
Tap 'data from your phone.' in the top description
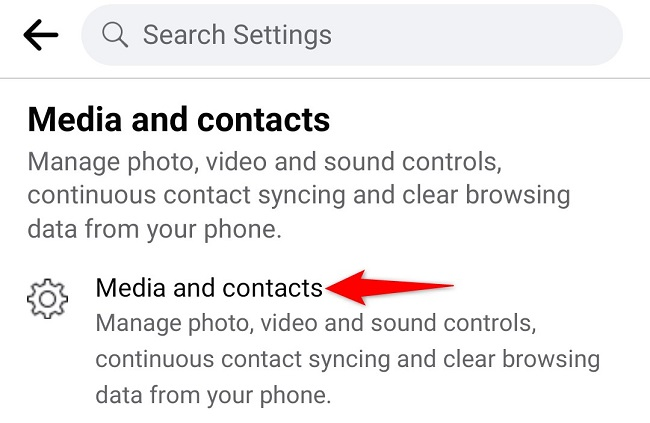155,229
